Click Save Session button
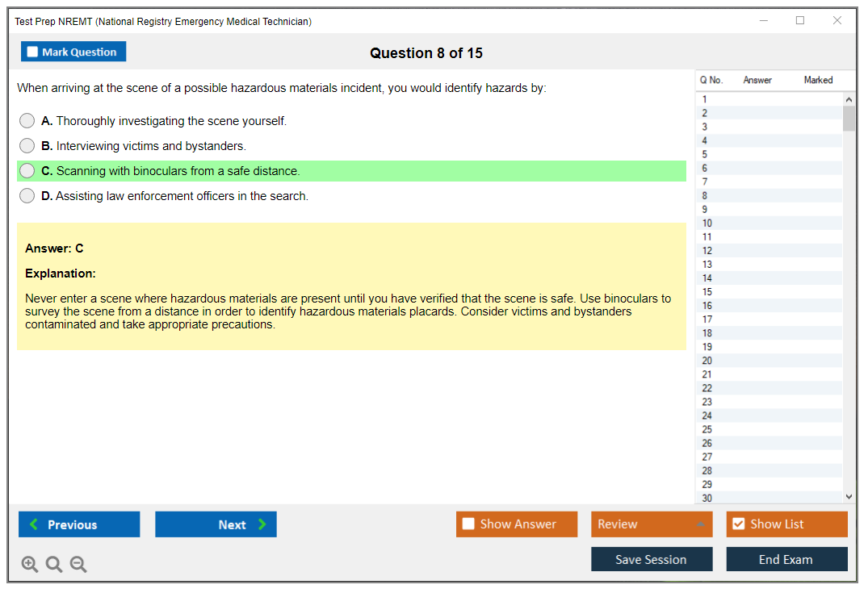Screen dimensions: 868x593 652,559
